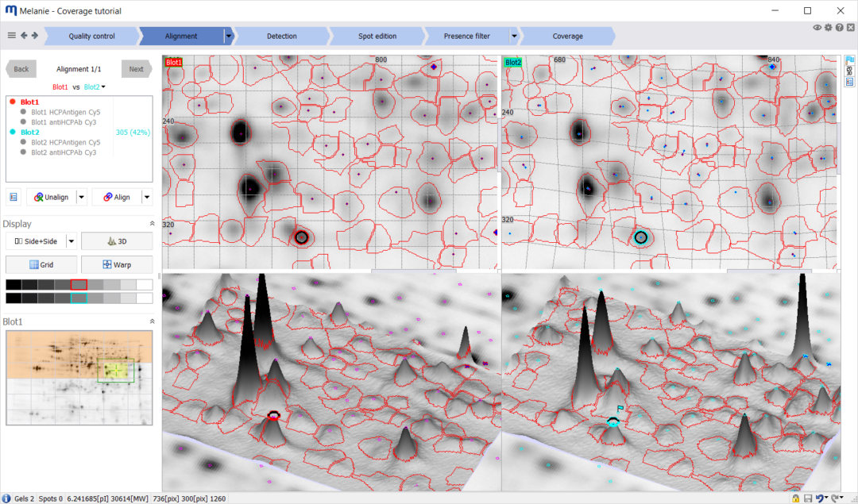Toggle the Blot1 HCPAntigen Cy5 channel

[65, 112]
